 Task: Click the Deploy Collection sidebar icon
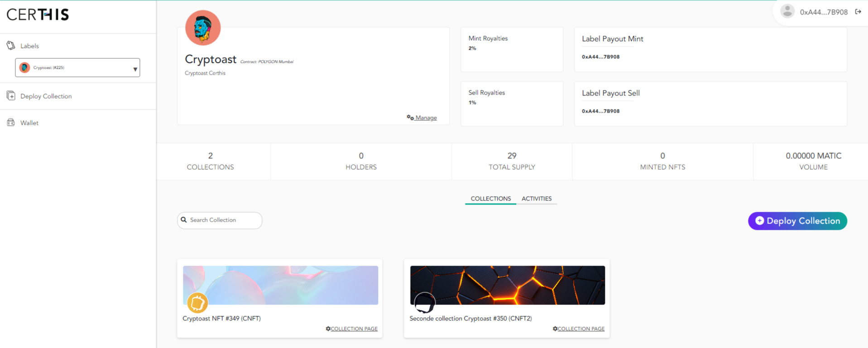pos(11,95)
